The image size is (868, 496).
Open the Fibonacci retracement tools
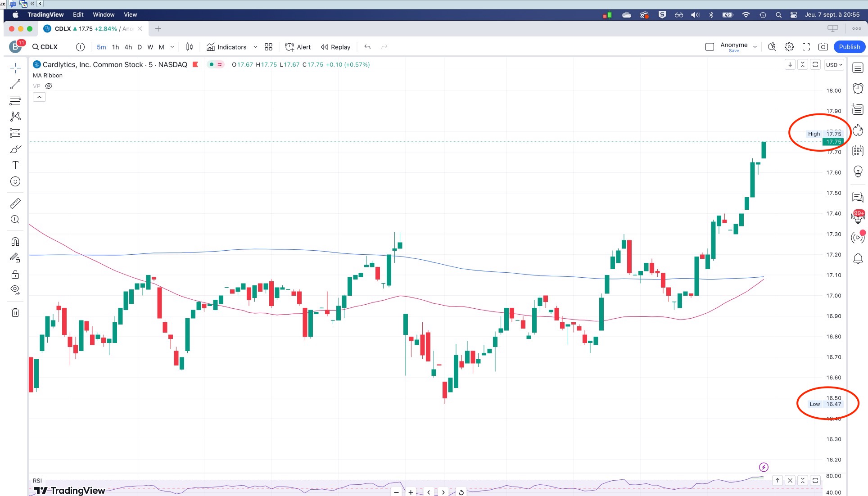tap(15, 100)
